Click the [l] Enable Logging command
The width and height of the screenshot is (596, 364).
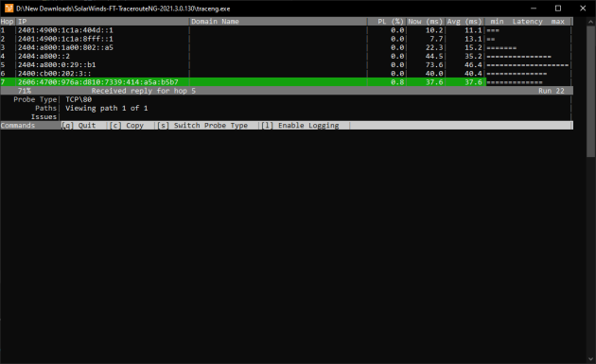coord(300,126)
